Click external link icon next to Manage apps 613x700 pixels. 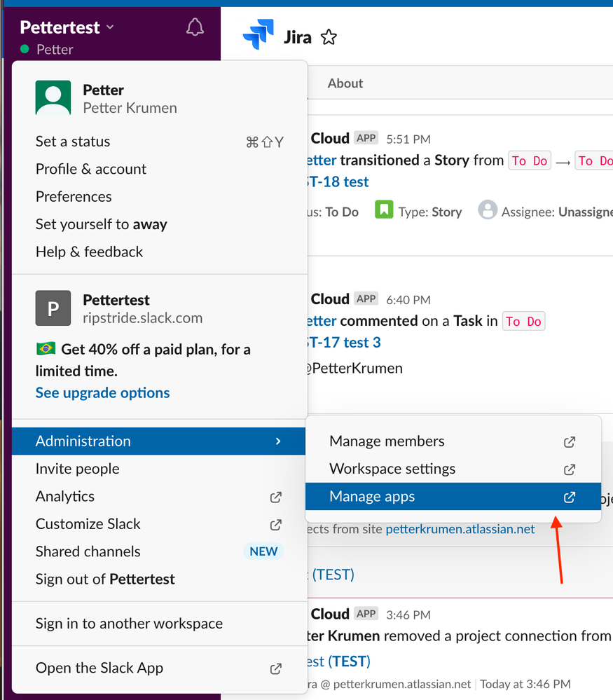tap(570, 497)
